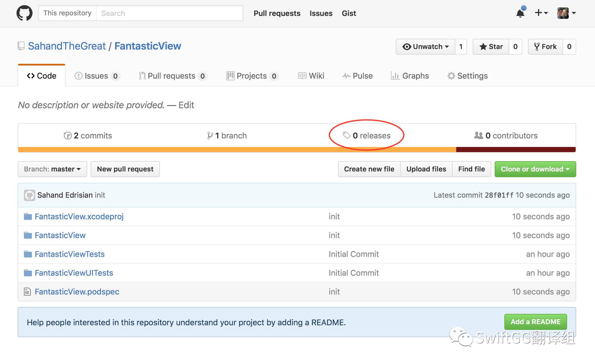Switch to the repository Pull requests tab
The width and height of the screenshot is (595, 364).
click(173, 76)
